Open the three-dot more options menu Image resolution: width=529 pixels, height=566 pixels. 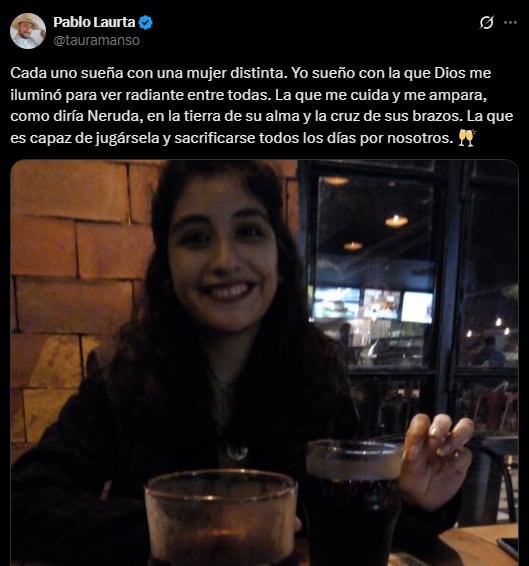click(510, 22)
